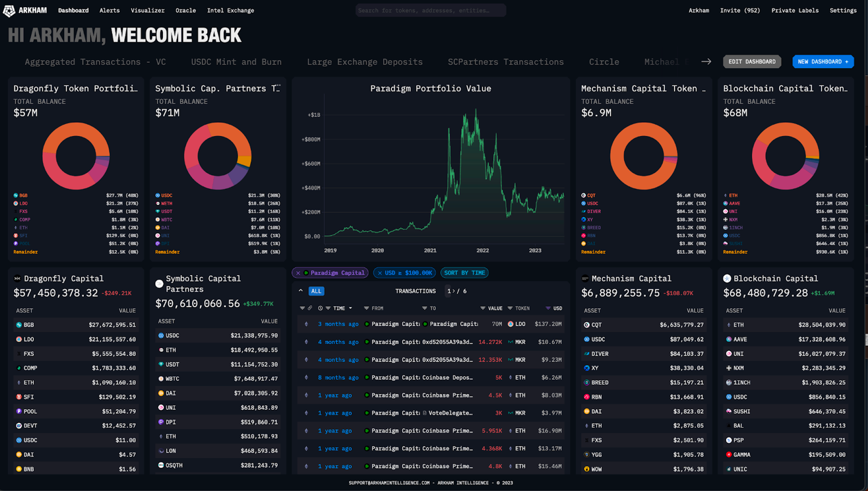Screen dimensions: 868x491
Task: Click the SUSHI token icon in Blockchain Capital assets
Action: tap(729, 411)
